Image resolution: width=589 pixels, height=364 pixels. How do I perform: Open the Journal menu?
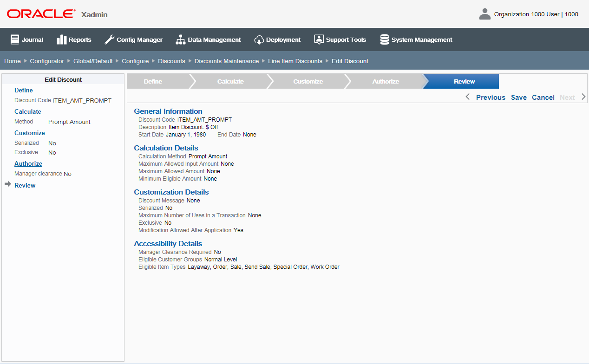(x=27, y=39)
